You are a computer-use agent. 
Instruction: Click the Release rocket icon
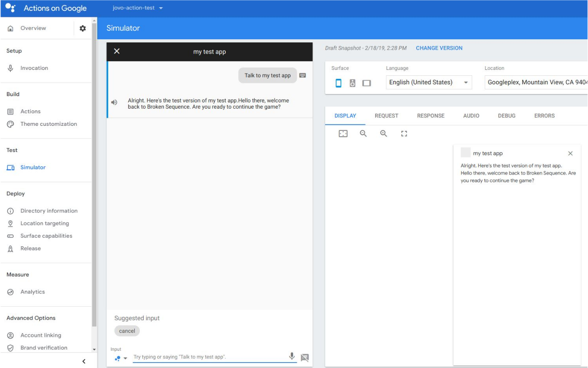click(x=10, y=248)
